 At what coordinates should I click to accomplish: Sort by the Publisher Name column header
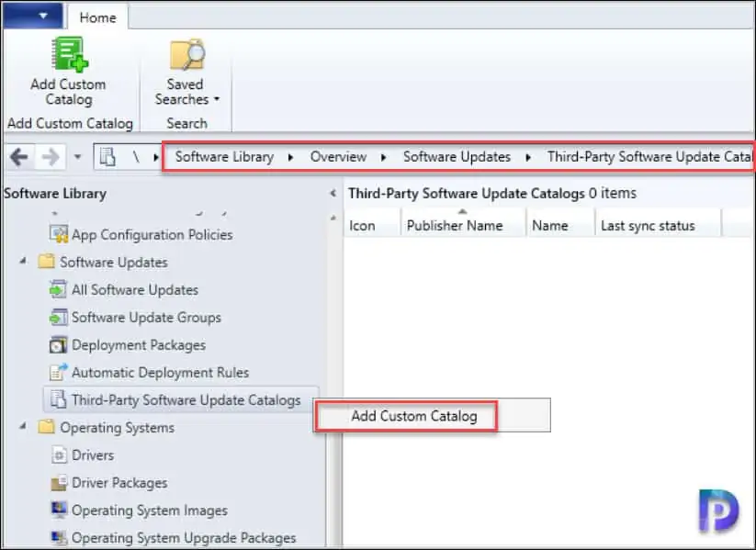(x=463, y=225)
